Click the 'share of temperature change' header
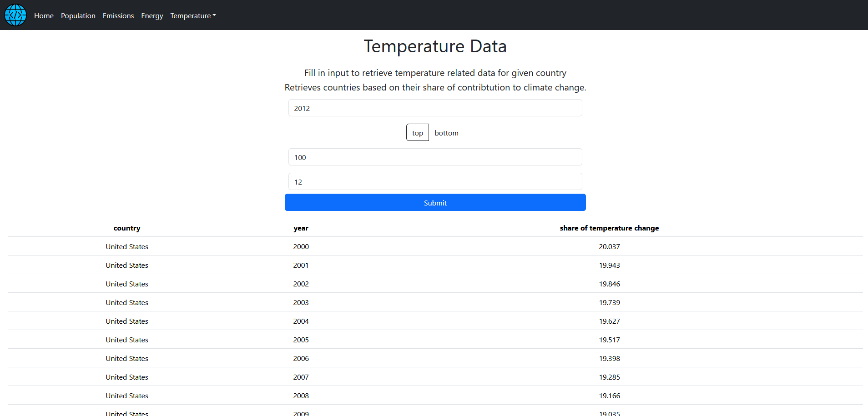868x416 pixels. (x=609, y=228)
